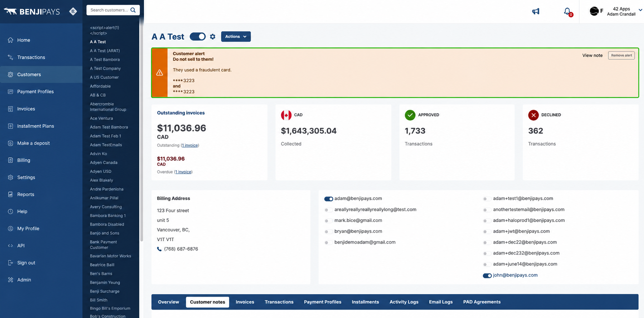This screenshot has width=644, height=318.
Task: Open customer settings gear next to A A Test
Action: (x=213, y=36)
